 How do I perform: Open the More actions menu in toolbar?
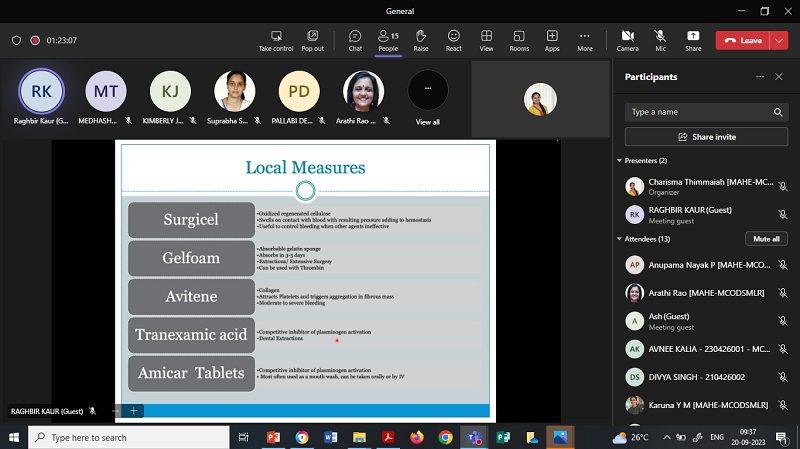(x=585, y=40)
